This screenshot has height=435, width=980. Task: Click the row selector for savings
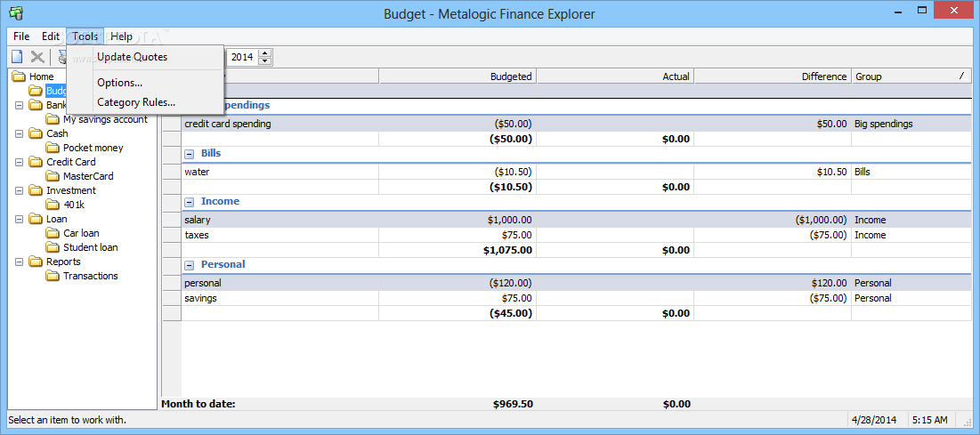(x=172, y=298)
